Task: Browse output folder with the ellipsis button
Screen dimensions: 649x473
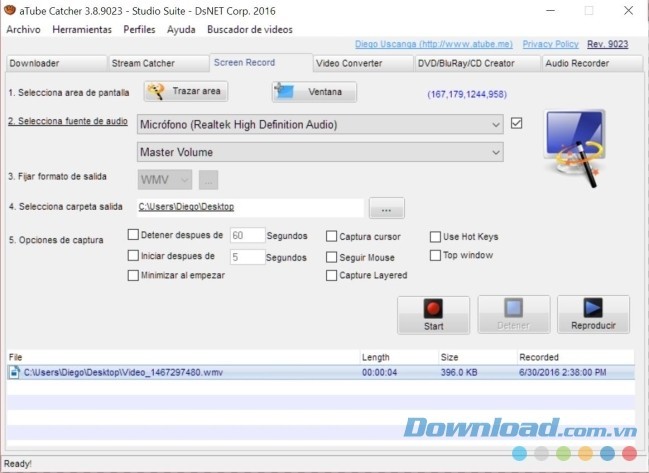Action: tap(386, 208)
